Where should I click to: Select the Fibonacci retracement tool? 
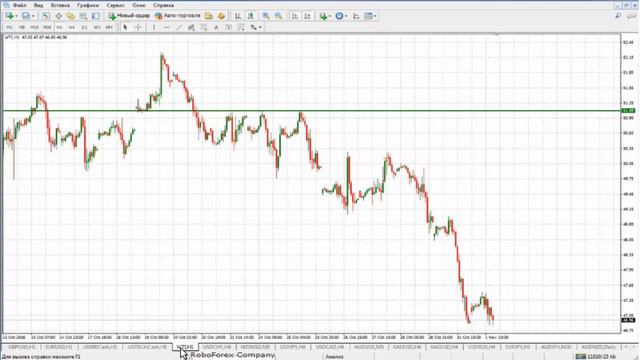pos(204,27)
